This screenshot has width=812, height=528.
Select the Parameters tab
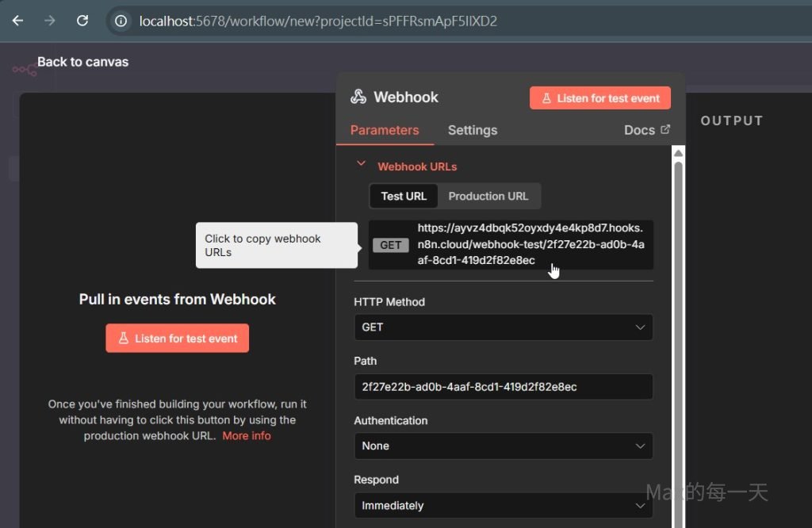[x=385, y=130]
